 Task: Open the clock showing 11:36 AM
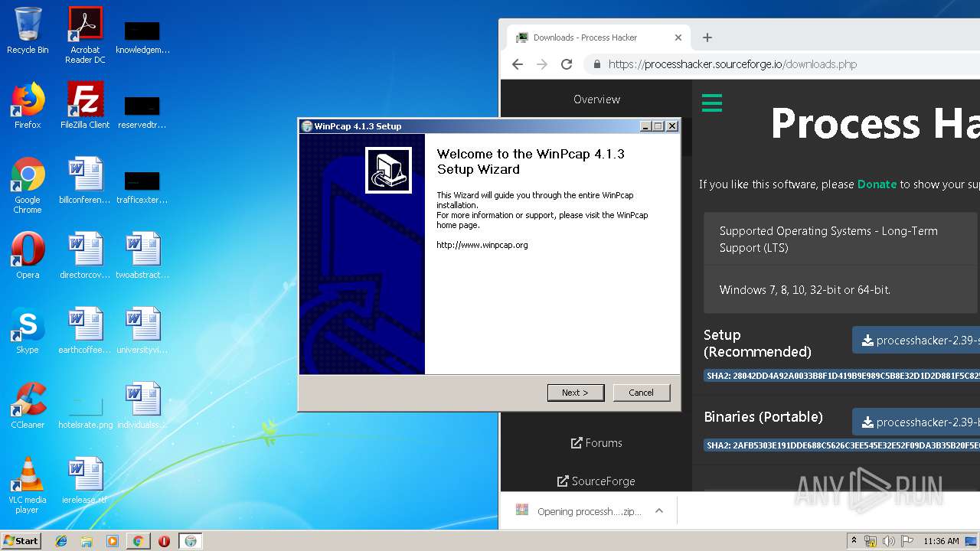click(941, 541)
